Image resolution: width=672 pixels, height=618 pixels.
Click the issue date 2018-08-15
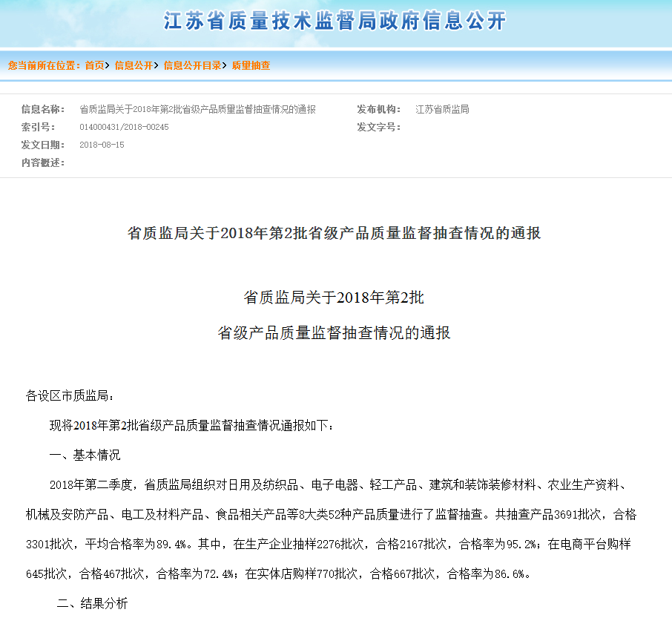point(102,145)
